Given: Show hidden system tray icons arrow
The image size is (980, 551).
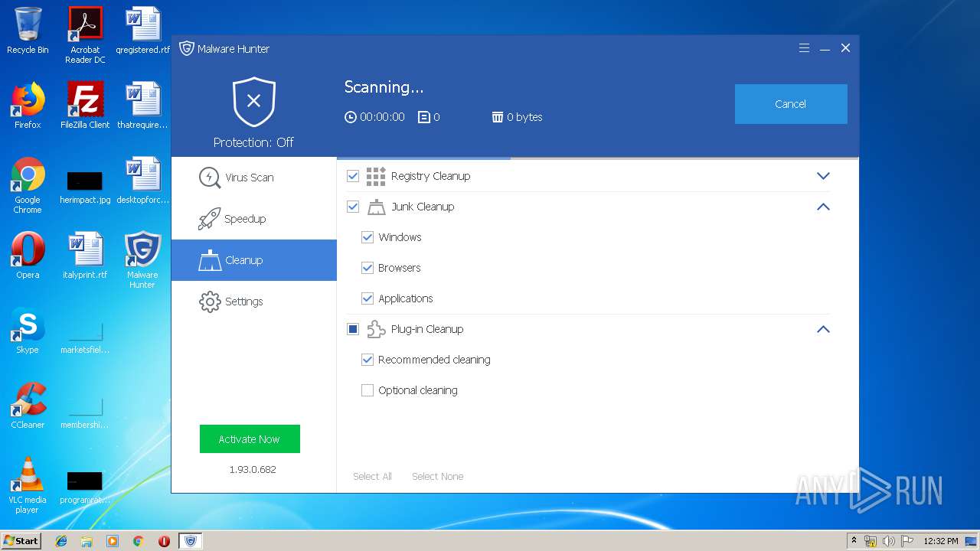Looking at the screenshot, I should [x=854, y=540].
